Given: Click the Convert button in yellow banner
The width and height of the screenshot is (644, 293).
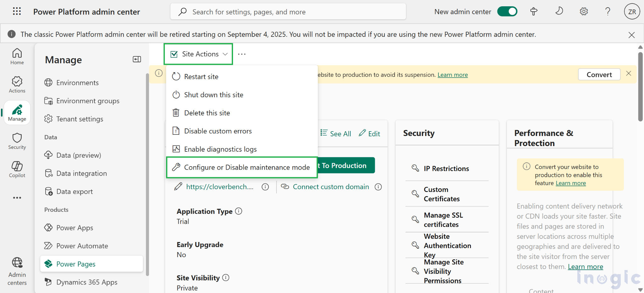Looking at the screenshot, I should (599, 75).
